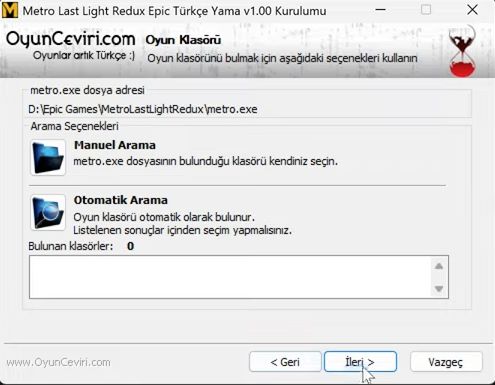Click the list scrollbar up arrow
The image size is (495, 385).
[439, 266]
